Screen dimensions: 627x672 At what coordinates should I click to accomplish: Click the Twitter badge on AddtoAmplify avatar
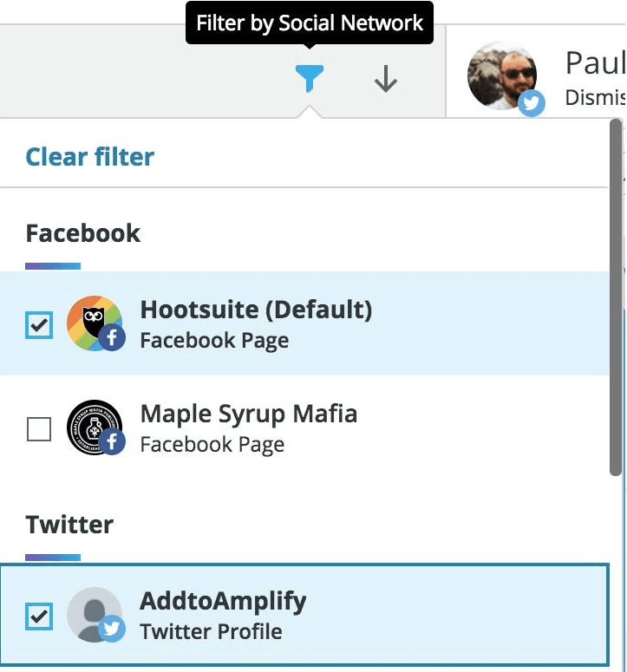pos(112,630)
